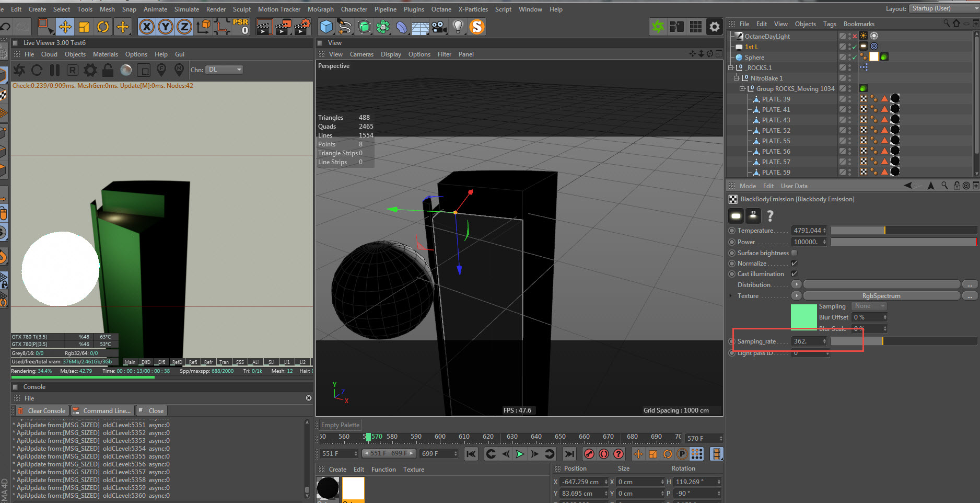Select the Rotate tool in top toolbar
980x503 pixels.
click(103, 27)
